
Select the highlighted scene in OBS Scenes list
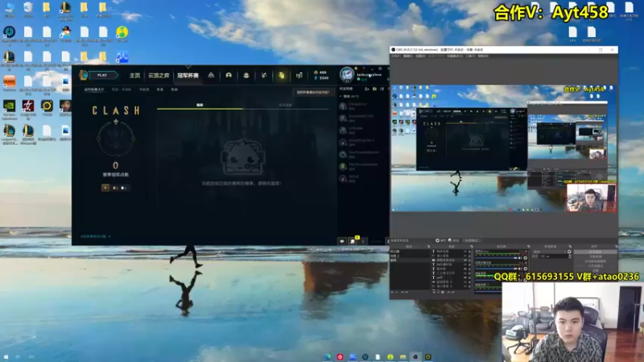[x=410, y=260]
